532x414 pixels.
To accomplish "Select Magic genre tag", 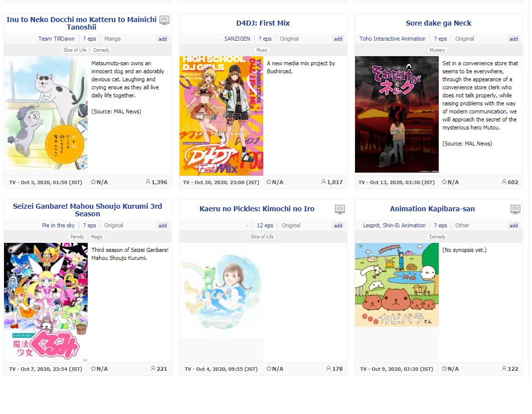I will tap(97, 237).
